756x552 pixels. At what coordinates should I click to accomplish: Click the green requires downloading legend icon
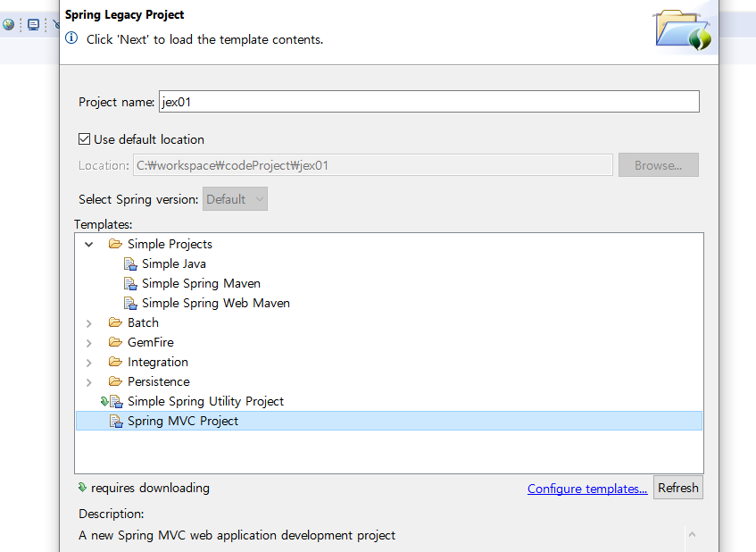click(82, 488)
